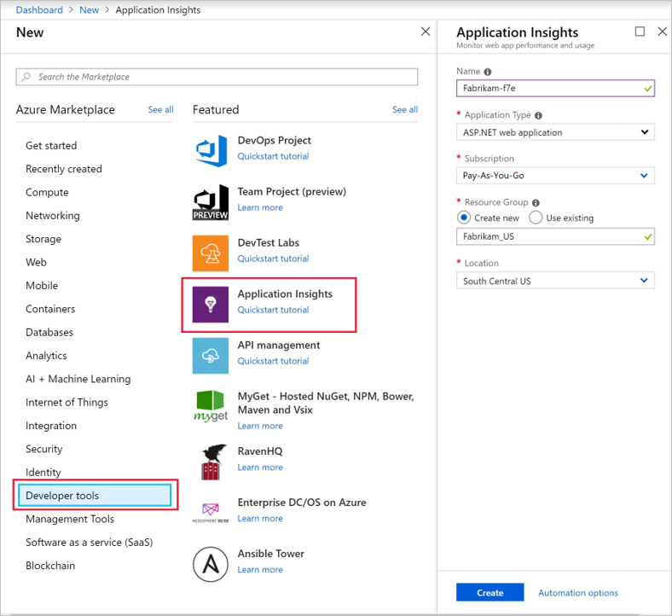Viewport: 672px width, 616px height.
Task: Open the Ansible Tower logo icon
Action: 211,564
